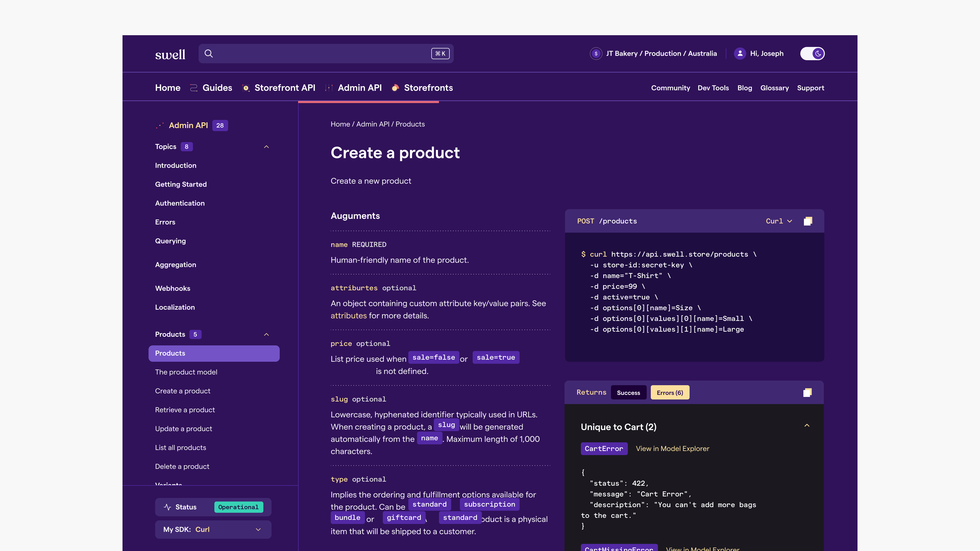The image size is (980, 551).
Task: Click the swell logo
Action: point(170,54)
